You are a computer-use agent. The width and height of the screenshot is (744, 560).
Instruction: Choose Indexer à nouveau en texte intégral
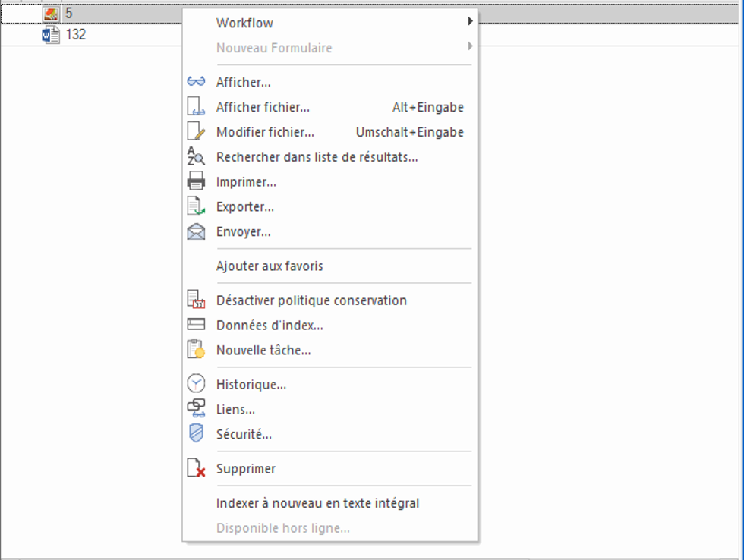click(317, 503)
